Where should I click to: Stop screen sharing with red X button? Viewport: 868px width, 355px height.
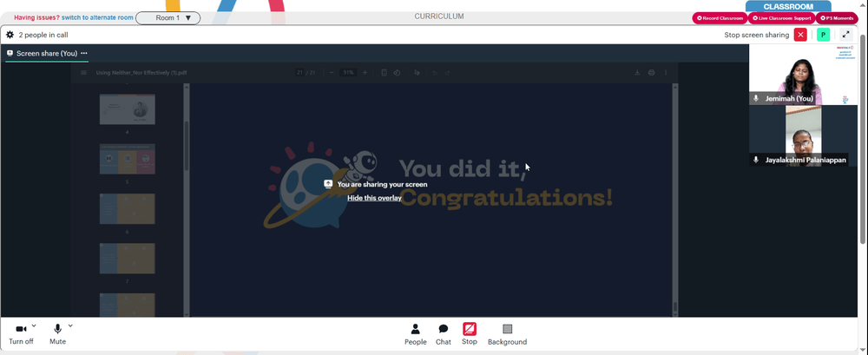pyautogui.click(x=800, y=35)
